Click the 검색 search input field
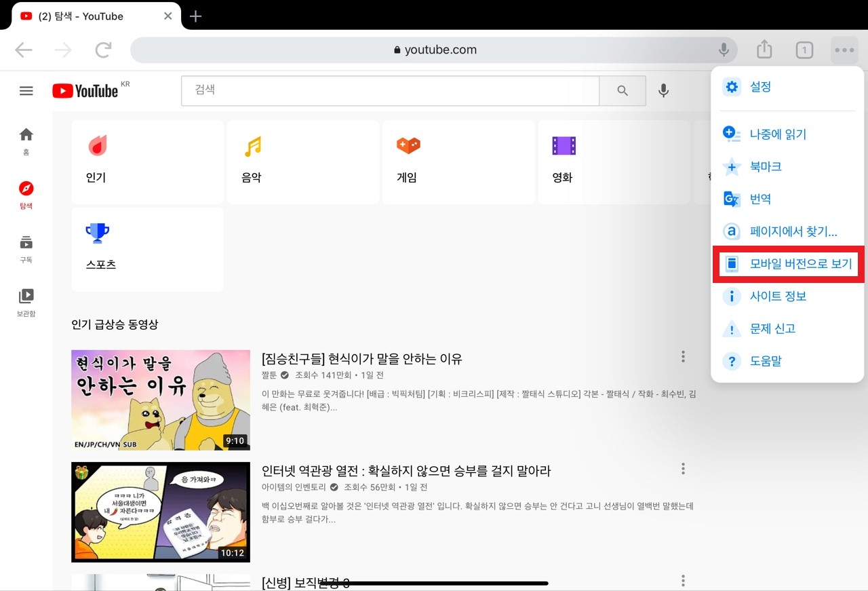This screenshot has height=591, width=868. click(390, 91)
